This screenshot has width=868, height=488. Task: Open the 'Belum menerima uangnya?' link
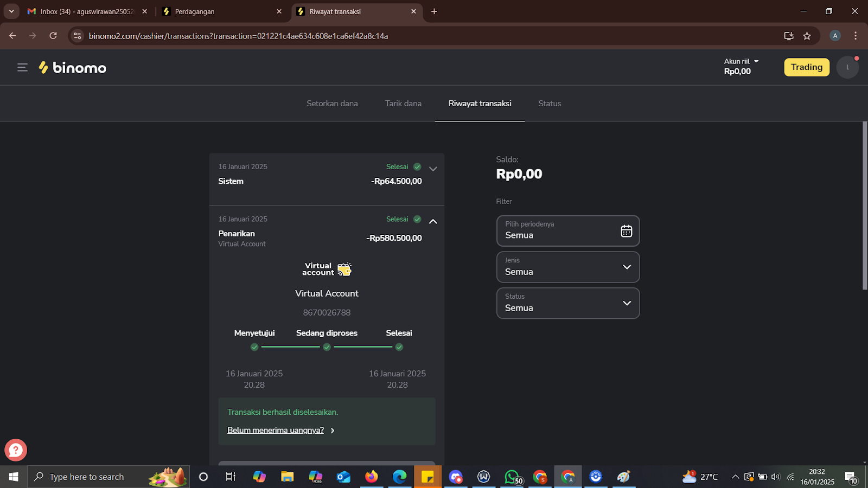pos(276,430)
